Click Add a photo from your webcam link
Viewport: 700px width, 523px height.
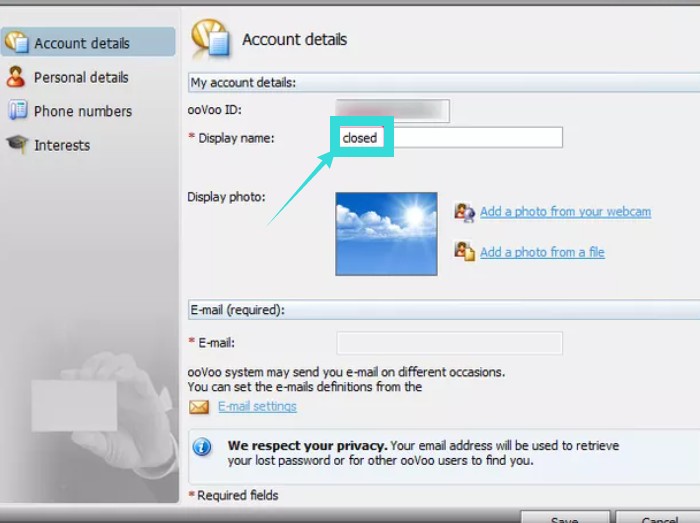(565, 212)
